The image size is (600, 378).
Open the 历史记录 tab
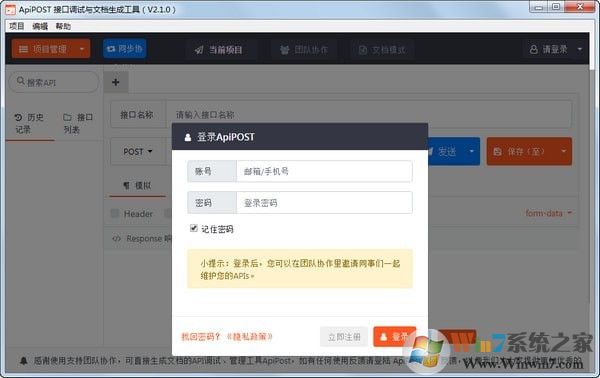point(29,123)
